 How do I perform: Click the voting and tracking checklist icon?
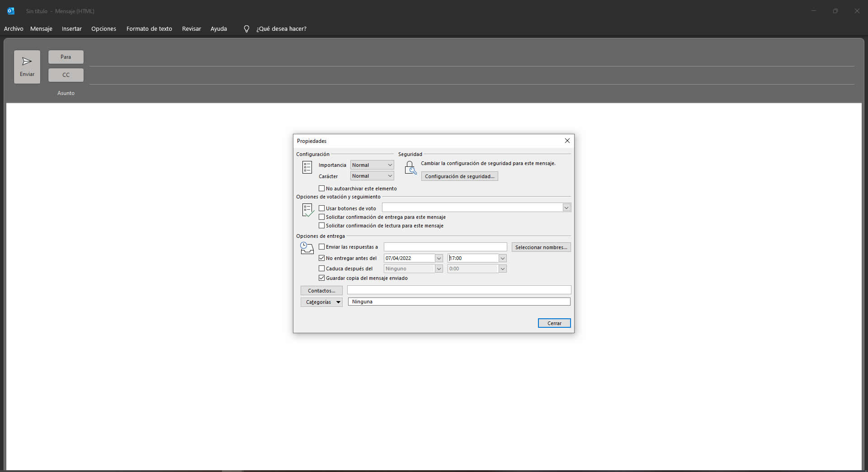click(307, 210)
